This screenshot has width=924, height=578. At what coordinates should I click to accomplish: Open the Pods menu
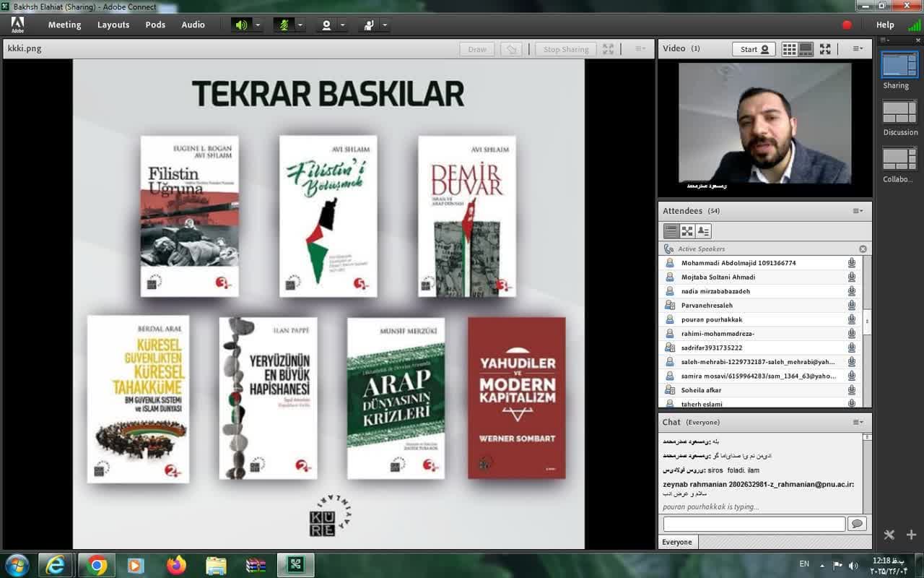click(155, 25)
